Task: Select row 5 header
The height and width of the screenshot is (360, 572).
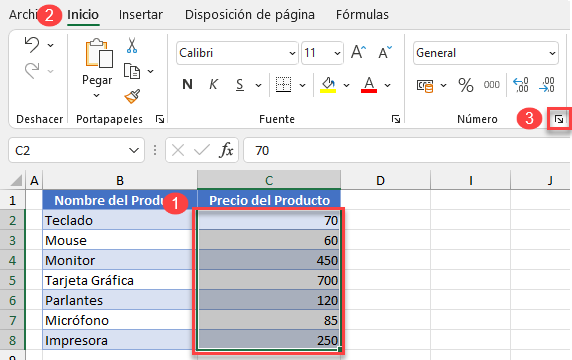Action: pyautogui.click(x=12, y=280)
